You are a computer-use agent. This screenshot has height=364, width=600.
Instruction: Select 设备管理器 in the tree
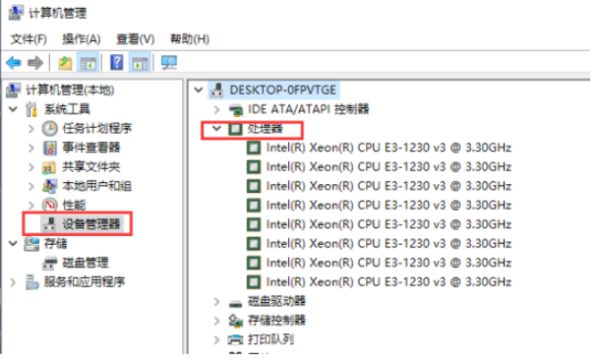pyautogui.click(x=91, y=224)
